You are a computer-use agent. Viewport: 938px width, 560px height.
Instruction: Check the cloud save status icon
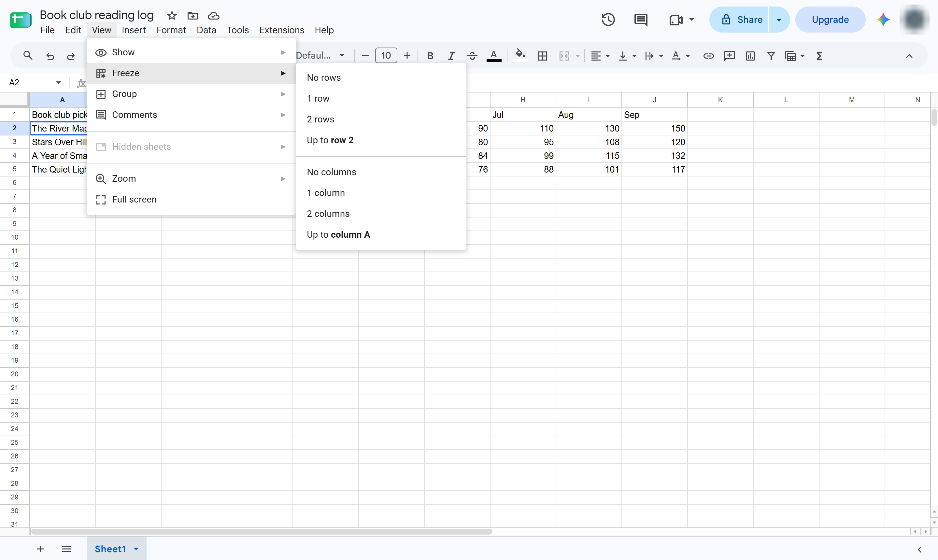214,16
